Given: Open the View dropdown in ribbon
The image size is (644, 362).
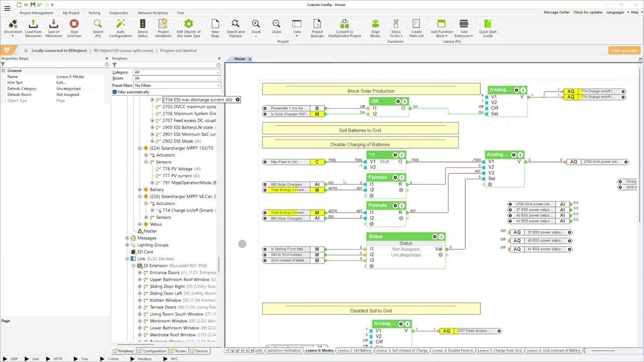Looking at the screenshot, I should [x=297, y=28].
